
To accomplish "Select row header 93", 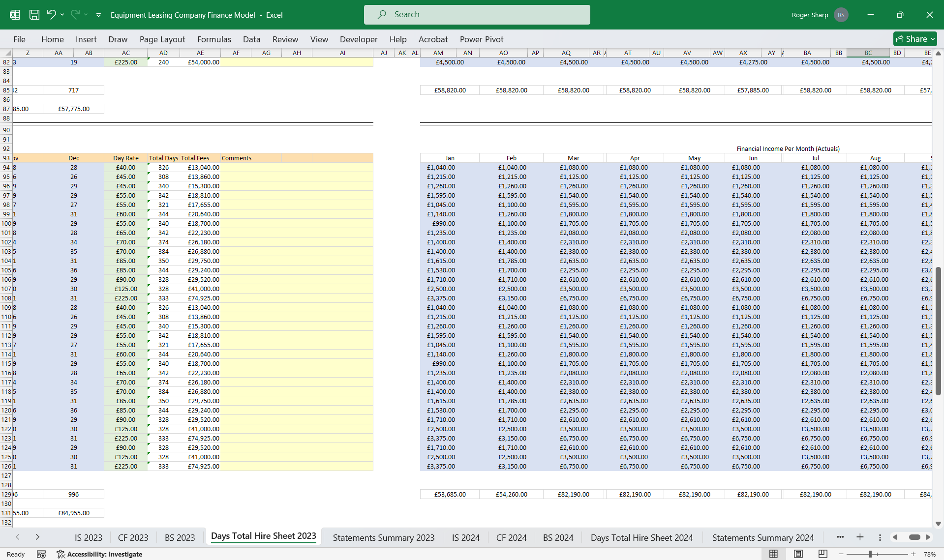I will pyautogui.click(x=6, y=158).
